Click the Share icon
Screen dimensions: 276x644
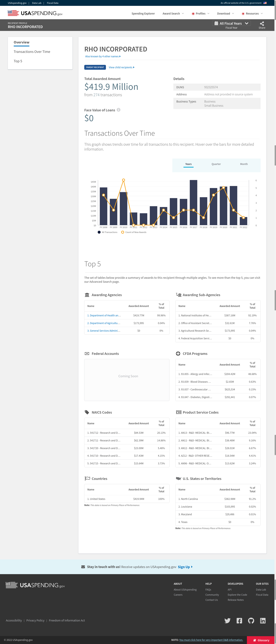[262, 24]
